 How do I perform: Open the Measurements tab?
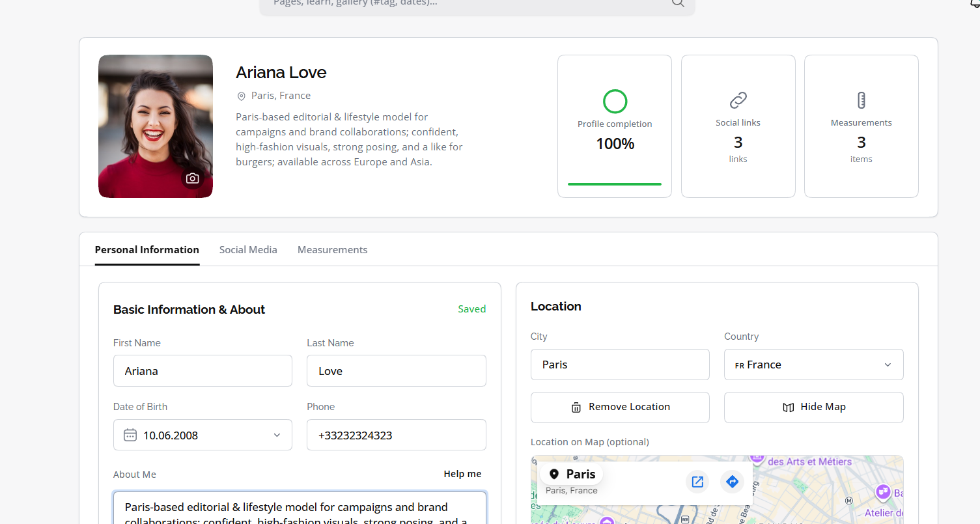click(332, 249)
